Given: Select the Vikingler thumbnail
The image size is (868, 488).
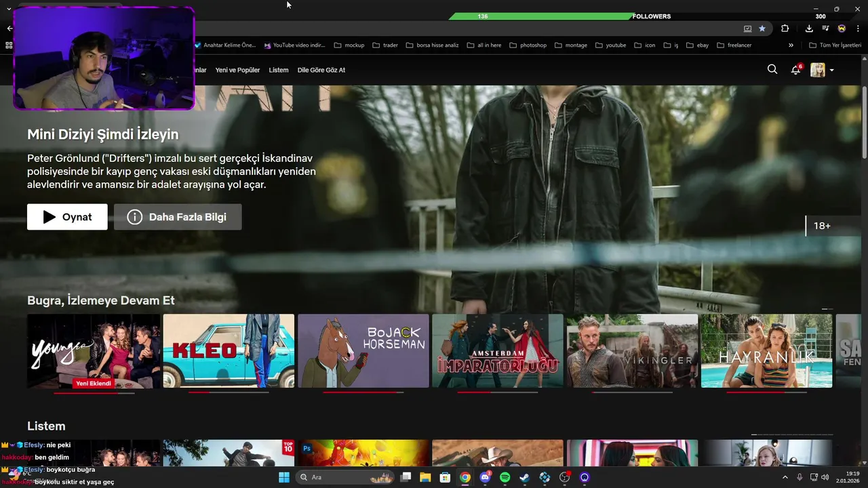Looking at the screenshot, I should coord(632,350).
